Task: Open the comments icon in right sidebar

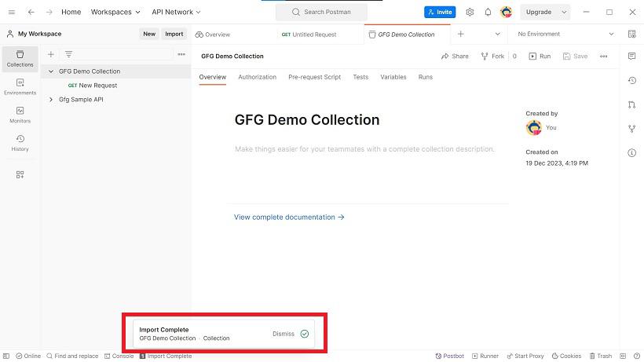Action: click(x=631, y=57)
